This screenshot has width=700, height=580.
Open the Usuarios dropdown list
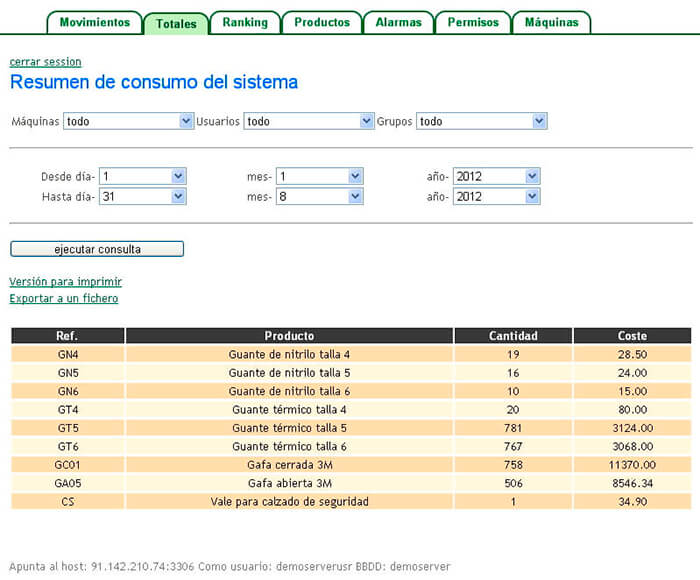tap(309, 121)
